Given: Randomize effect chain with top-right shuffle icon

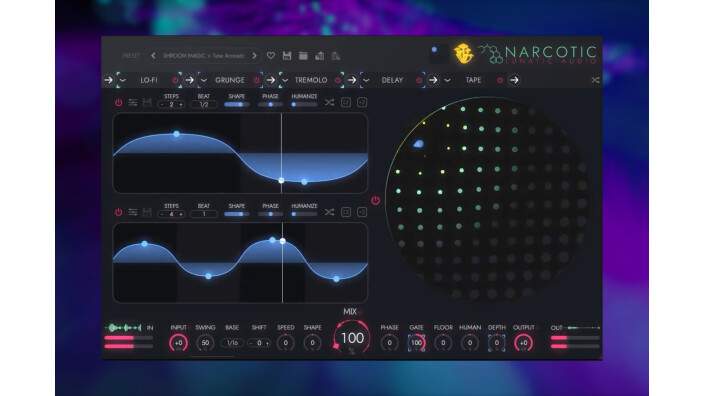Looking at the screenshot, I should (595, 80).
